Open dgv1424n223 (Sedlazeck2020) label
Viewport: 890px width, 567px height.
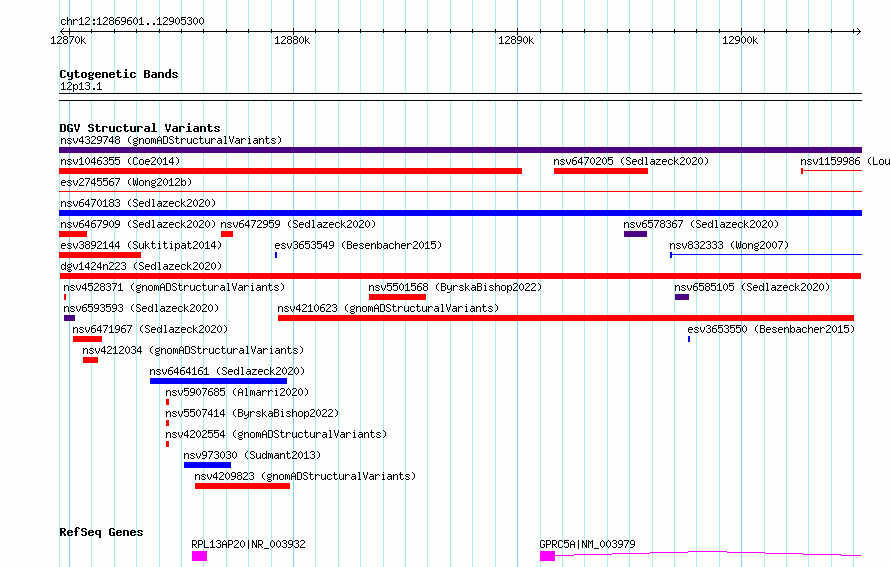click(x=141, y=266)
